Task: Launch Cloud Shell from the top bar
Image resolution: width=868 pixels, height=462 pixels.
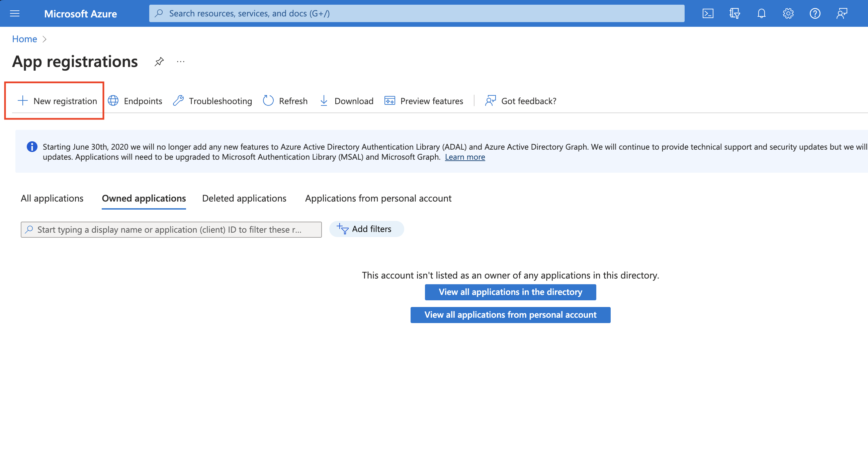Action: click(708, 13)
